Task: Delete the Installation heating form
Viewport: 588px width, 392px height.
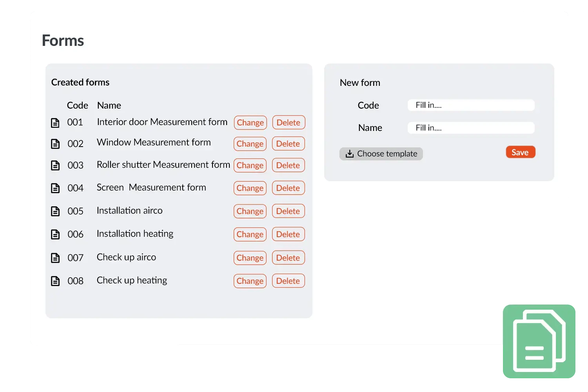Action: (x=288, y=234)
